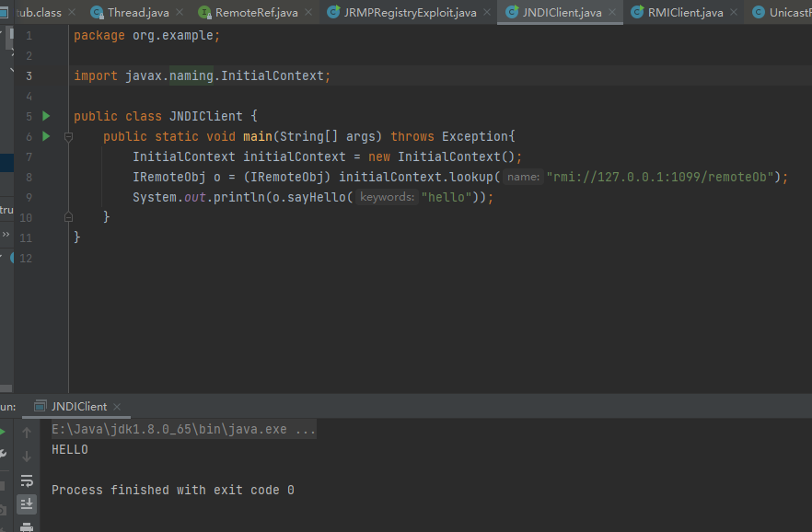Click the Thread.java file type icon
Screen dimensions: 812x532
[97, 12]
